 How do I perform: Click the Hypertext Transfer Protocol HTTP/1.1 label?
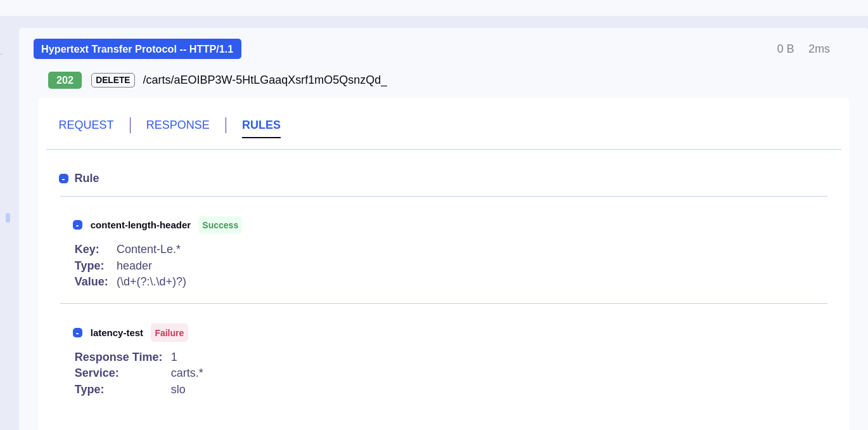click(x=137, y=49)
